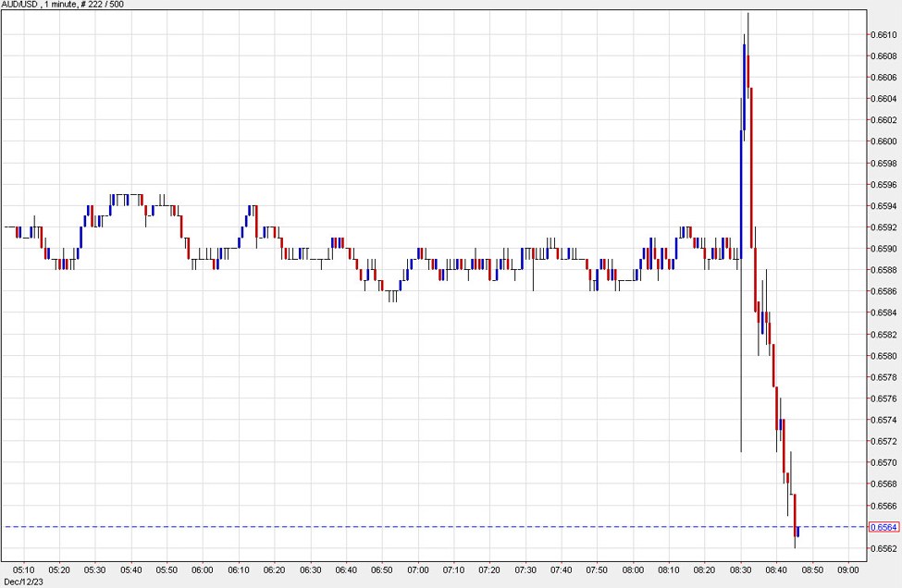Click the 0.6570 price axis label
902x588 pixels.
(x=882, y=462)
